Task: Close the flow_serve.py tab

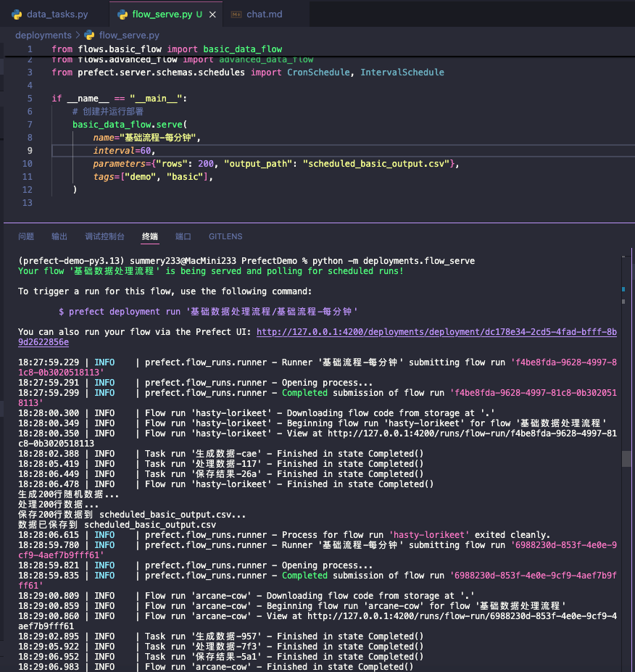Action: 212,14
